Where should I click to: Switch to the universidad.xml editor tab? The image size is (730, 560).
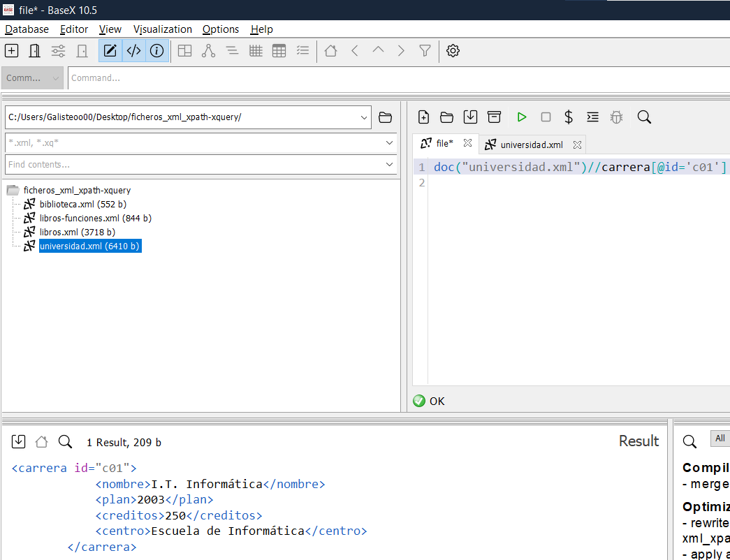(x=529, y=144)
